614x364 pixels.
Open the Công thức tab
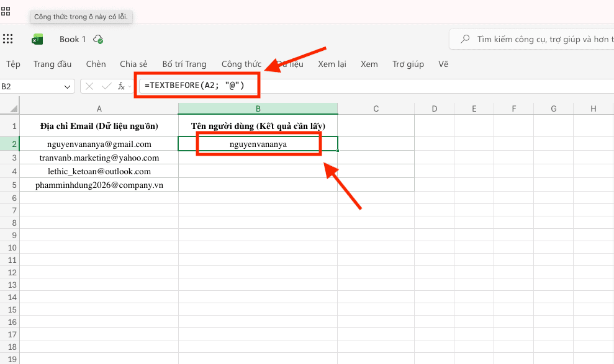click(242, 64)
